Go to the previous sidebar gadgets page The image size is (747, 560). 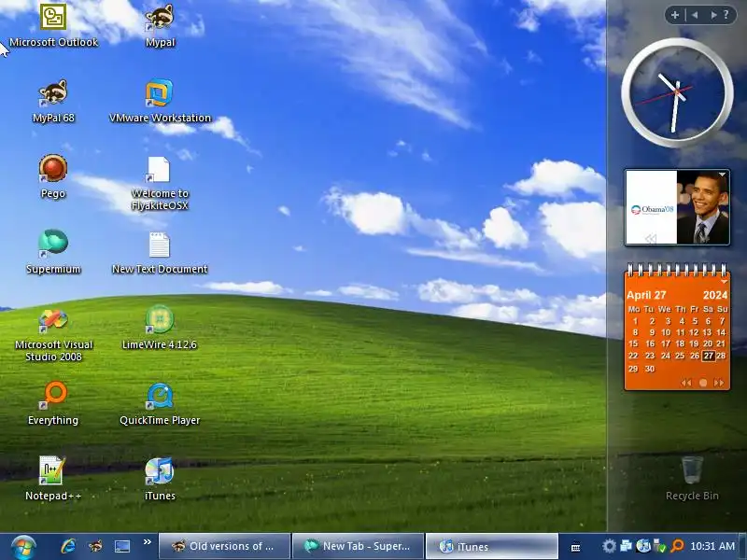pos(695,15)
